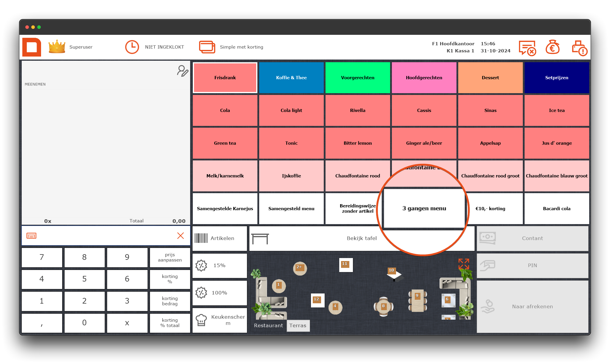The width and height of the screenshot is (610, 364).
Task: Expand the floor plan to fullscreen
Action: pos(464,264)
